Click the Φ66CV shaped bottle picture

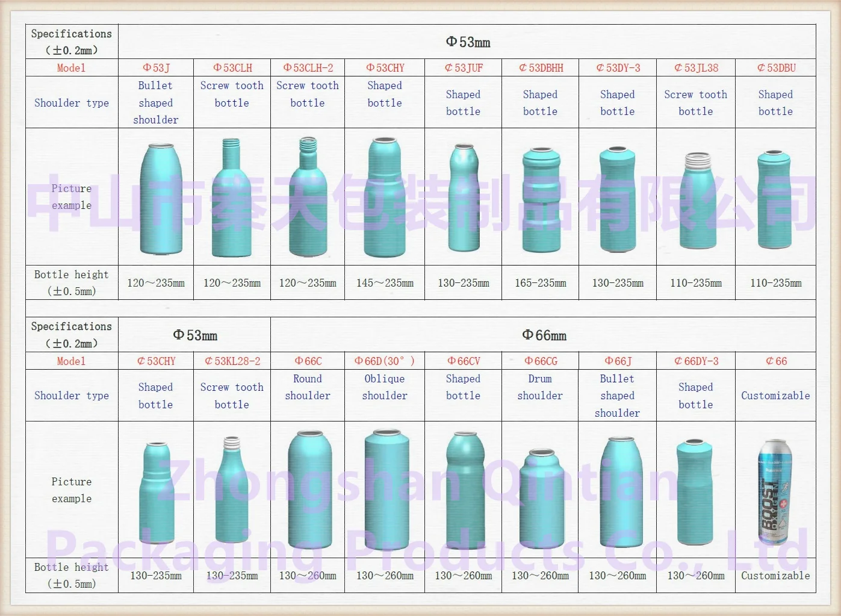click(x=465, y=490)
